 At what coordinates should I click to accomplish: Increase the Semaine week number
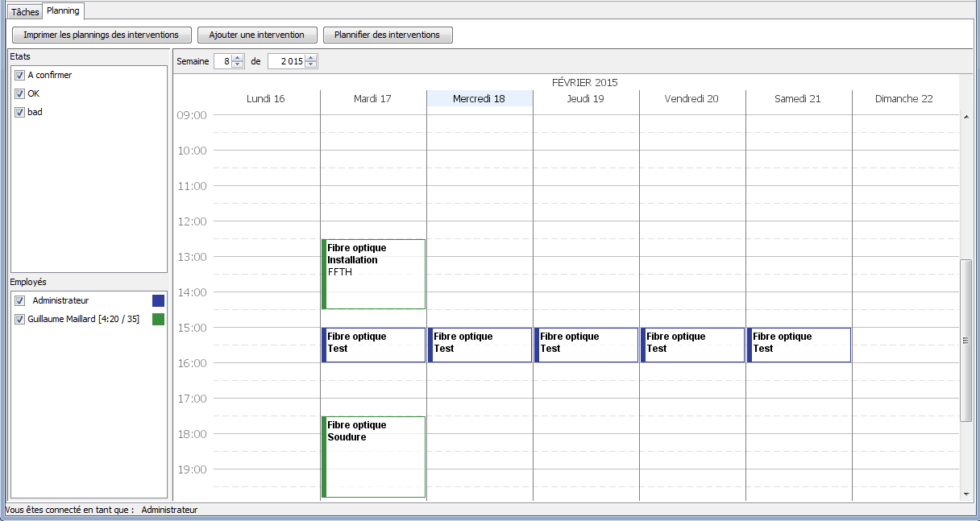pos(238,58)
